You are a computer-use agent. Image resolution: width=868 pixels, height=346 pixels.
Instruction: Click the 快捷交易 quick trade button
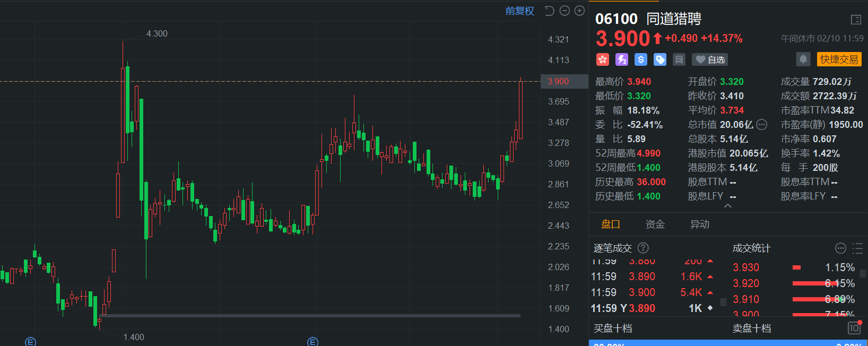839,59
